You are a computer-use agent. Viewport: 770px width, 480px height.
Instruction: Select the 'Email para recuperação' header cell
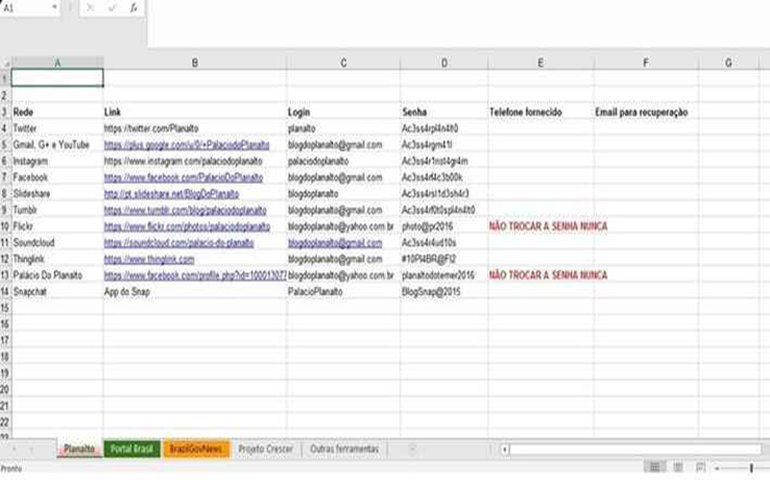(x=646, y=112)
